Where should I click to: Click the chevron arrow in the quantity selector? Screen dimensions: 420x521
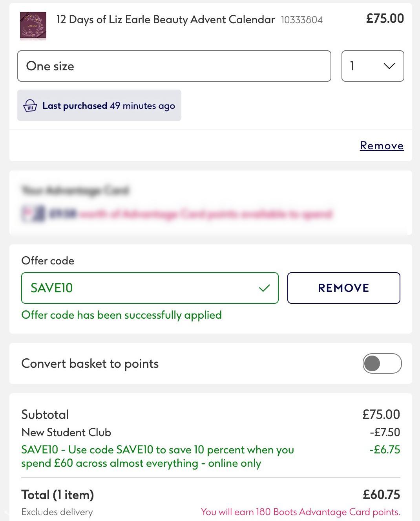(x=389, y=66)
